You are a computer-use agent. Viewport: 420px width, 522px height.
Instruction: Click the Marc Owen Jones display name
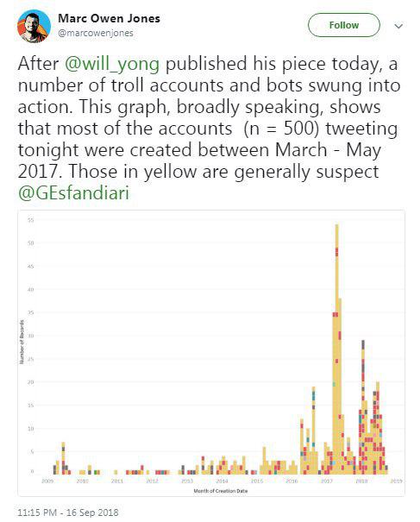110,18
